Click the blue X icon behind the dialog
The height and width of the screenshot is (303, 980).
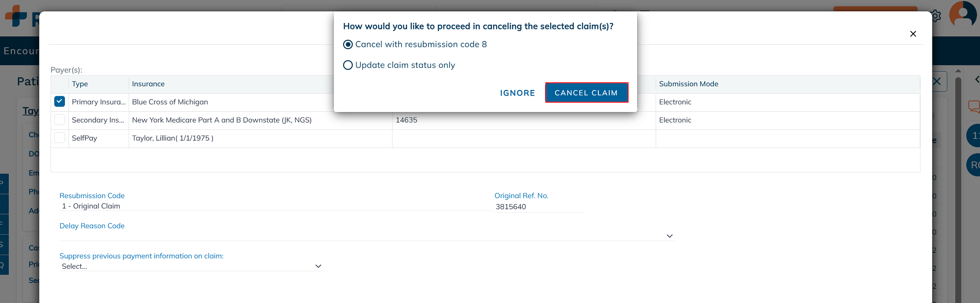pyautogui.click(x=937, y=82)
